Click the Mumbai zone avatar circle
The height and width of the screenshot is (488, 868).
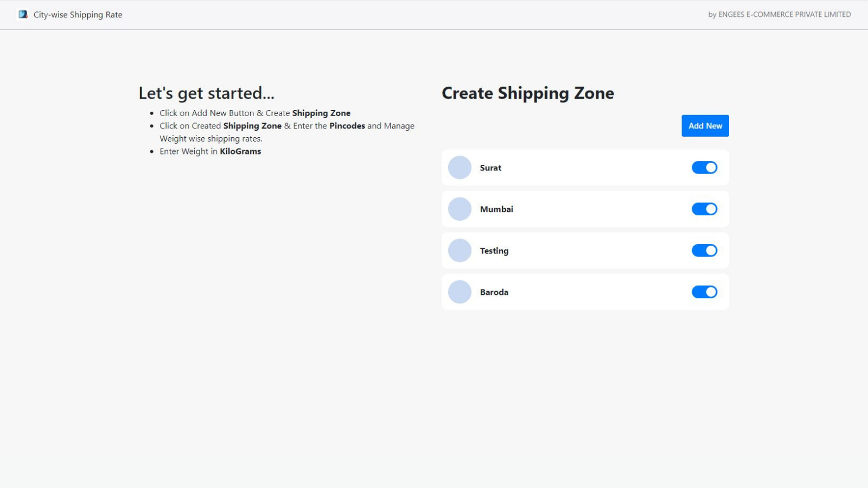[459, 209]
